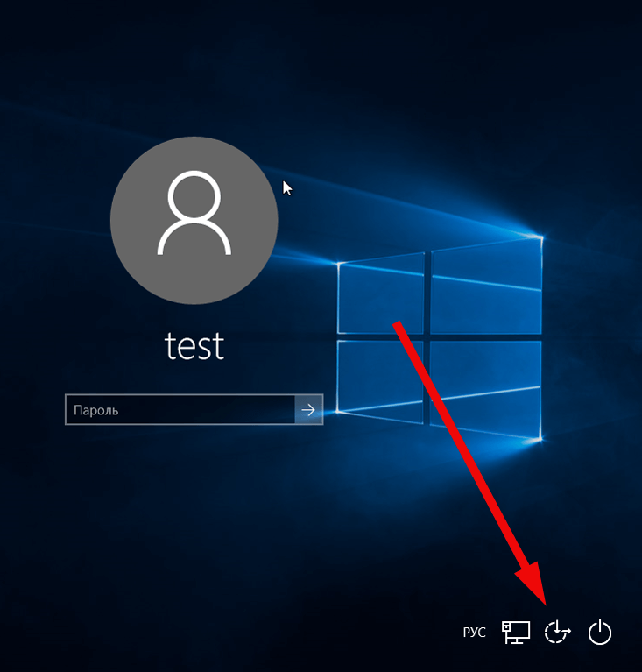Click the Windows logo on wallpaper
Screen dimensions: 642x672
coord(440,338)
